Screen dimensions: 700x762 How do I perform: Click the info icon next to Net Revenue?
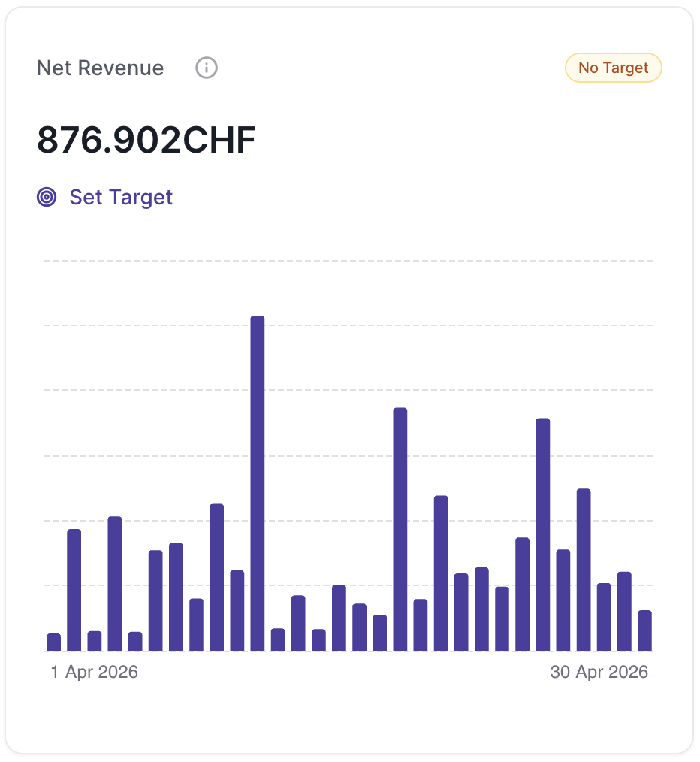(207, 68)
